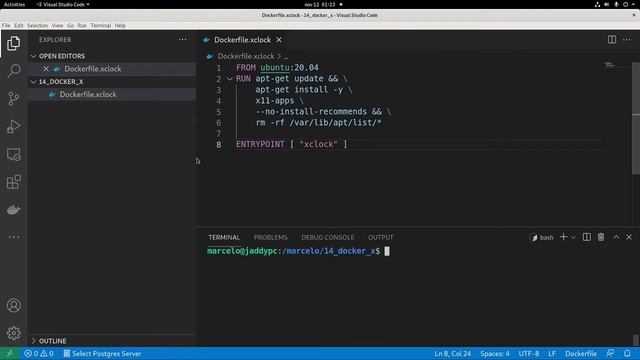Open the Manage gear settings icon

pyautogui.click(x=13, y=333)
